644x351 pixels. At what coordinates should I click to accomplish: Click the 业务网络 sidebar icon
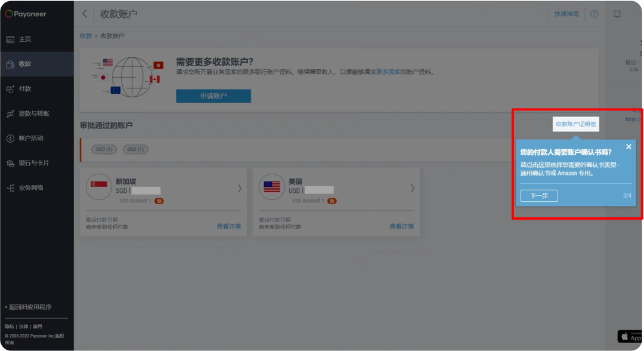point(10,188)
